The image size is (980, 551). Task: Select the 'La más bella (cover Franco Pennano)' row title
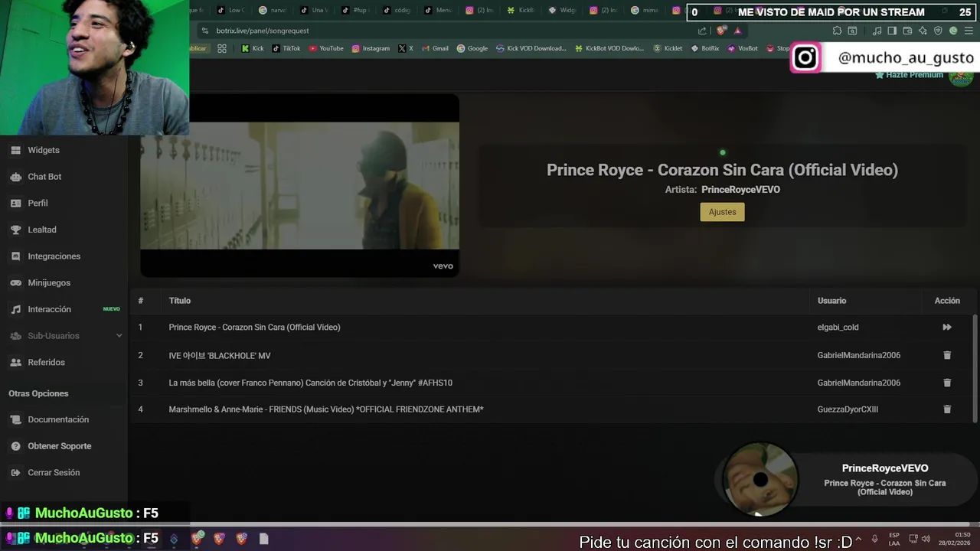(x=310, y=383)
